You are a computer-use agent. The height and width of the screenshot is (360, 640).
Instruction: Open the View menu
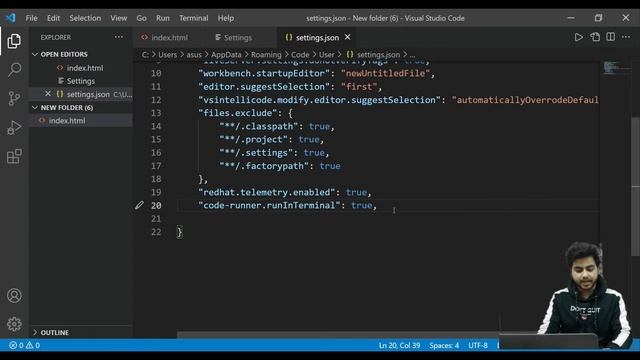tap(118, 18)
